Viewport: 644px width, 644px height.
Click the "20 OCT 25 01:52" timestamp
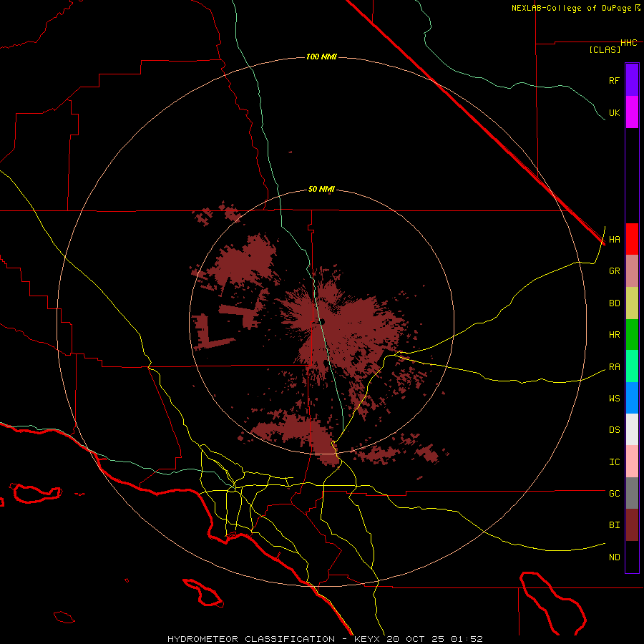(x=434, y=639)
